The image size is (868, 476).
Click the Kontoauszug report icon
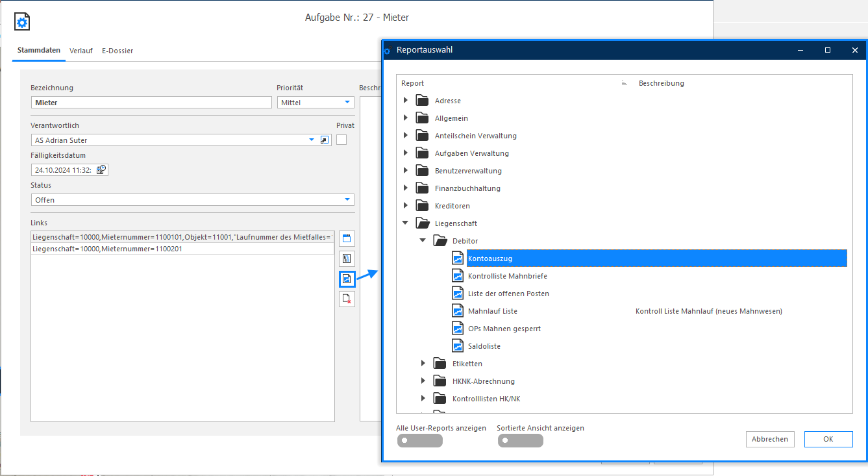(458, 258)
